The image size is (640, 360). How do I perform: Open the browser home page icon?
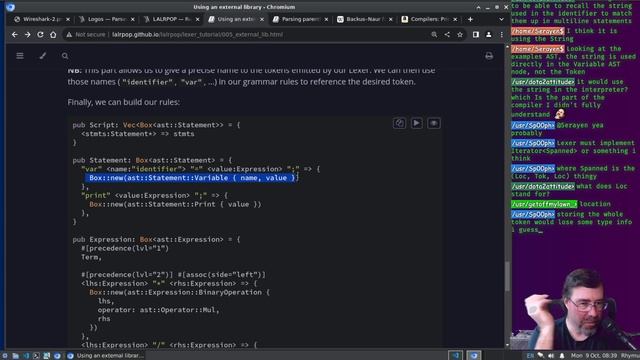click(x=53, y=35)
